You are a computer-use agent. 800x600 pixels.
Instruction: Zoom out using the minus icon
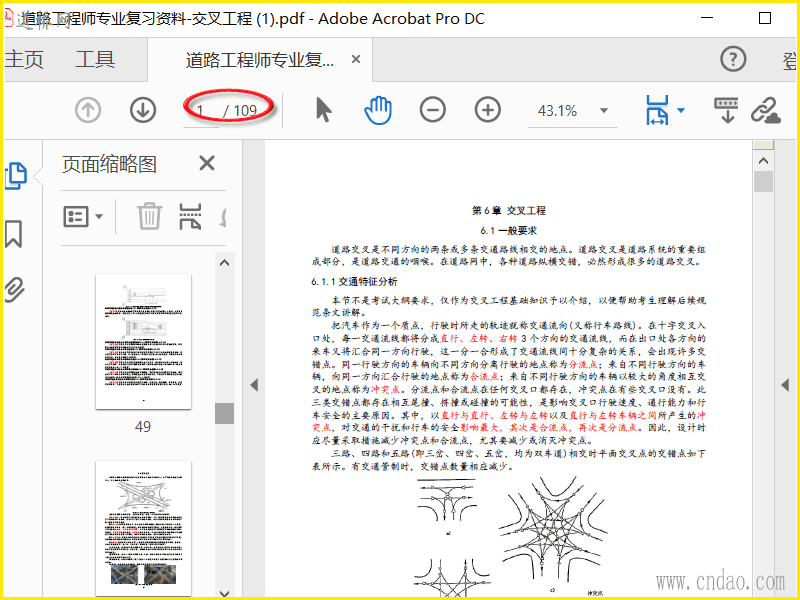click(x=433, y=110)
